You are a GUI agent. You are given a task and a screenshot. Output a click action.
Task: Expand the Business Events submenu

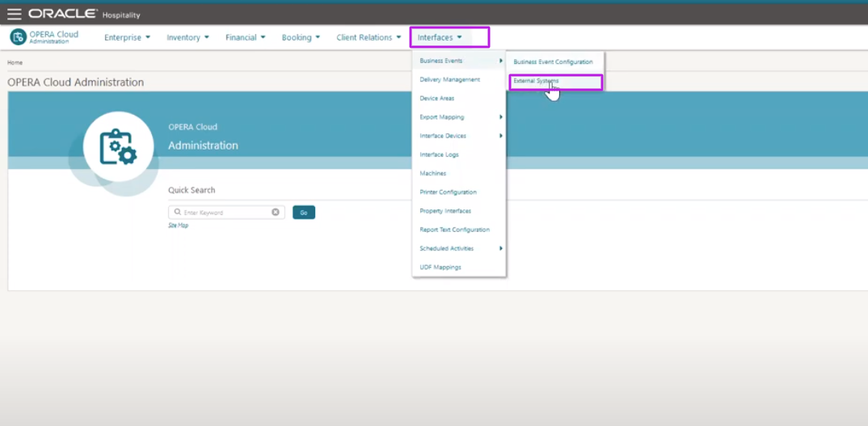click(459, 61)
